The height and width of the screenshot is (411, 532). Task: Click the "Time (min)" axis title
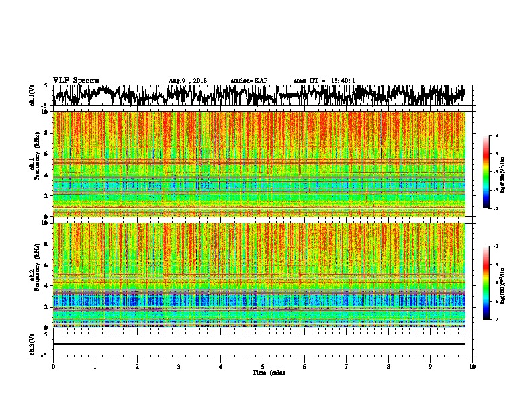(269, 373)
